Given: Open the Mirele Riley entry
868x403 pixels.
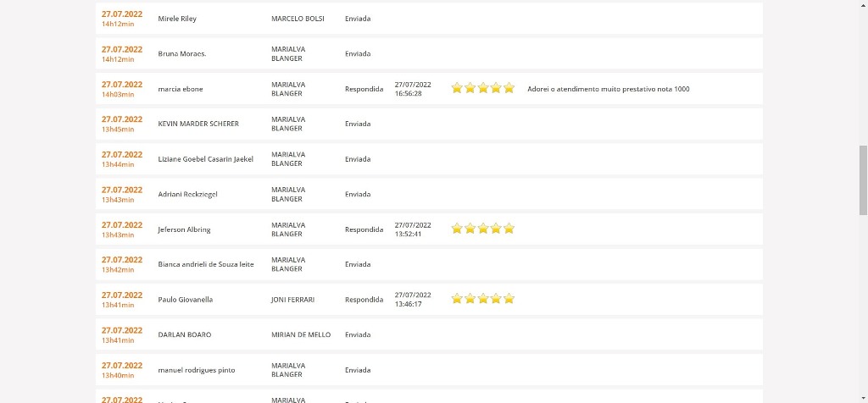Looking at the screenshot, I should [x=177, y=19].
